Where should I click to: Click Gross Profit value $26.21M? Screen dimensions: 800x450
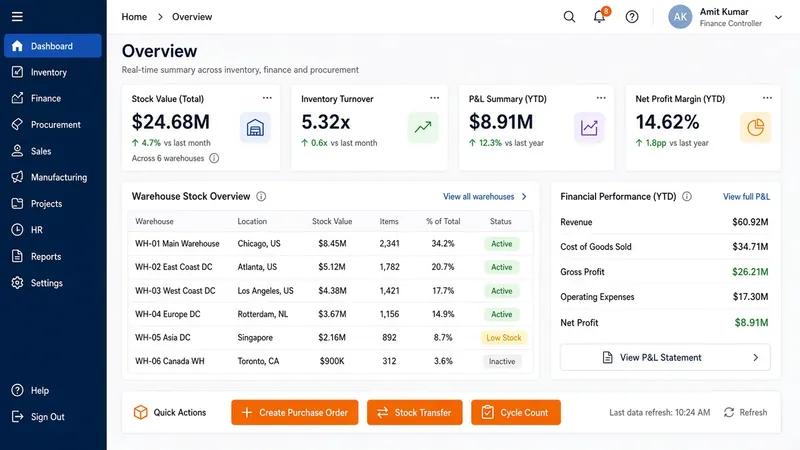point(750,272)
